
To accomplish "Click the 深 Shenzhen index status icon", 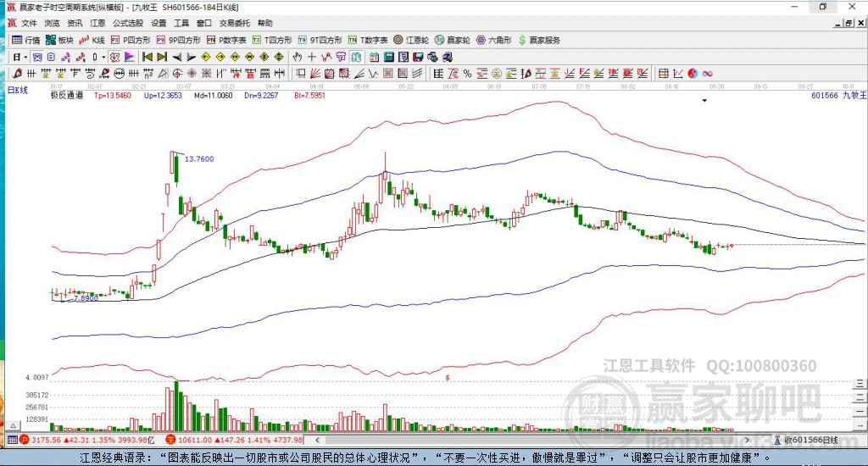I will click(x=170, y=440).
